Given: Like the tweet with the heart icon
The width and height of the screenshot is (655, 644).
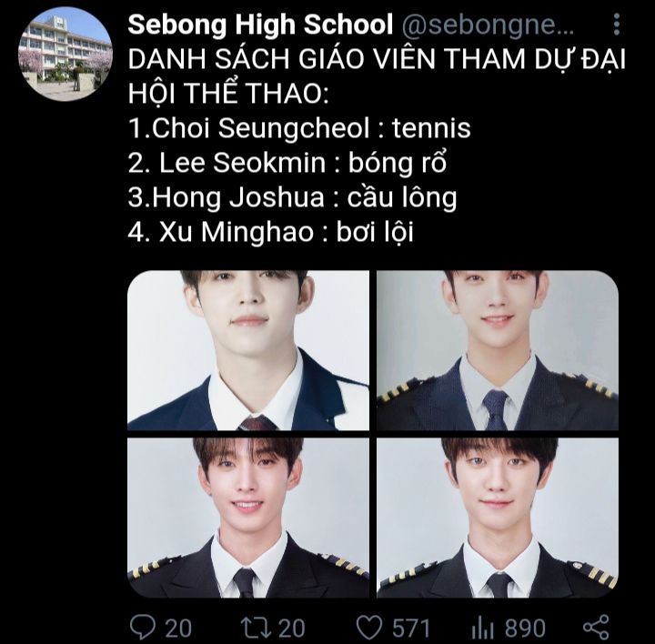Looking at the screenshot, I should pyautogui.click(x=369, y=628).
